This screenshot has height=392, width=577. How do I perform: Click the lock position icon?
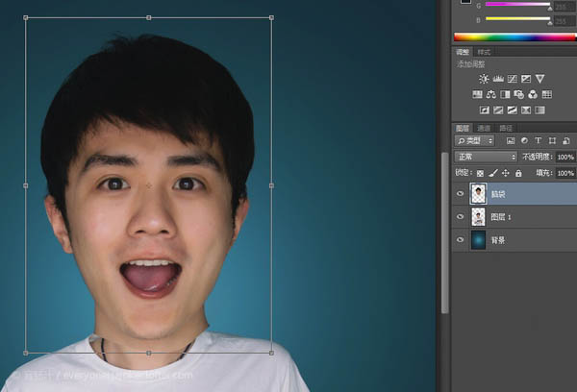point(506,173)
